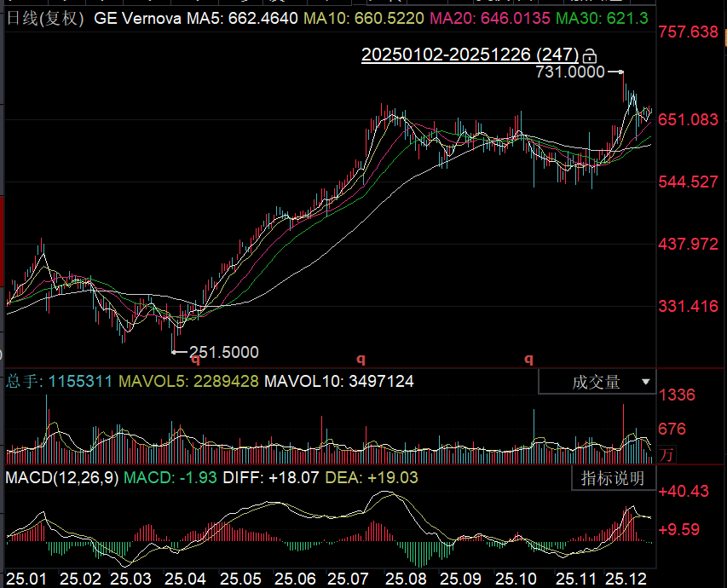The image size is (727, 588).
Task: Click the 25.12 label on time axis
Action: (x=626, y=578)
